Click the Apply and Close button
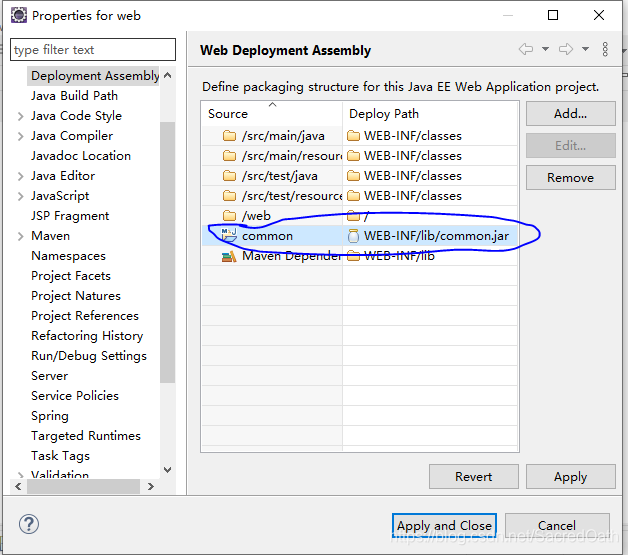This screenshot has height=555, width=628. tap(444, 525)
